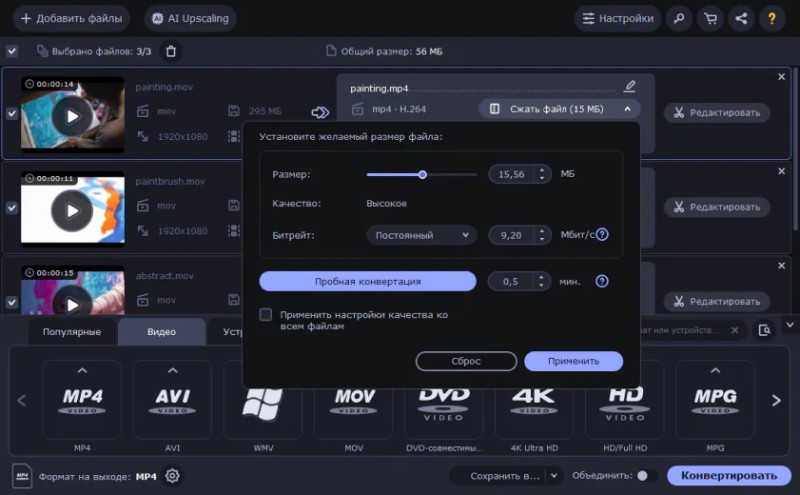Toggle the Объединить switch
The height and width of the screenshot is (495, 800).
tap(641, 476)
